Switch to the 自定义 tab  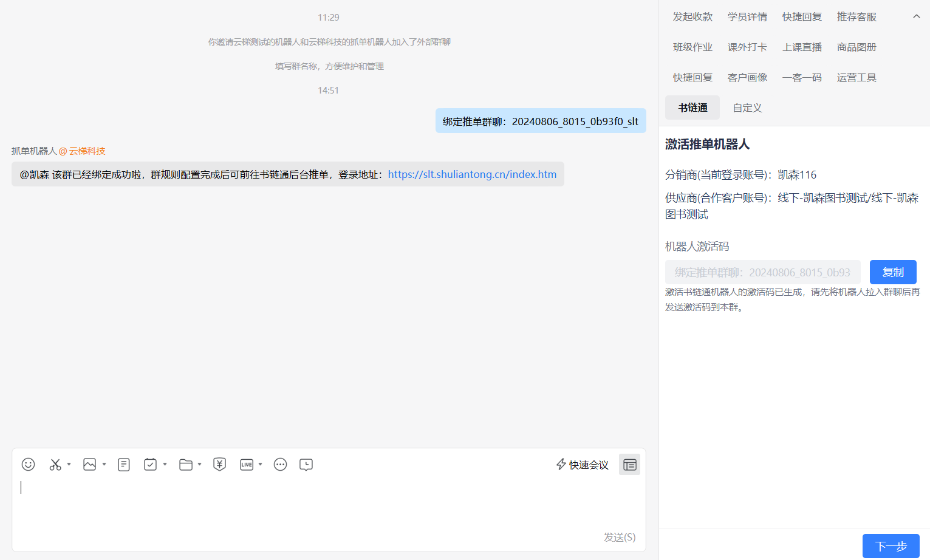click(x=747, y=108)
